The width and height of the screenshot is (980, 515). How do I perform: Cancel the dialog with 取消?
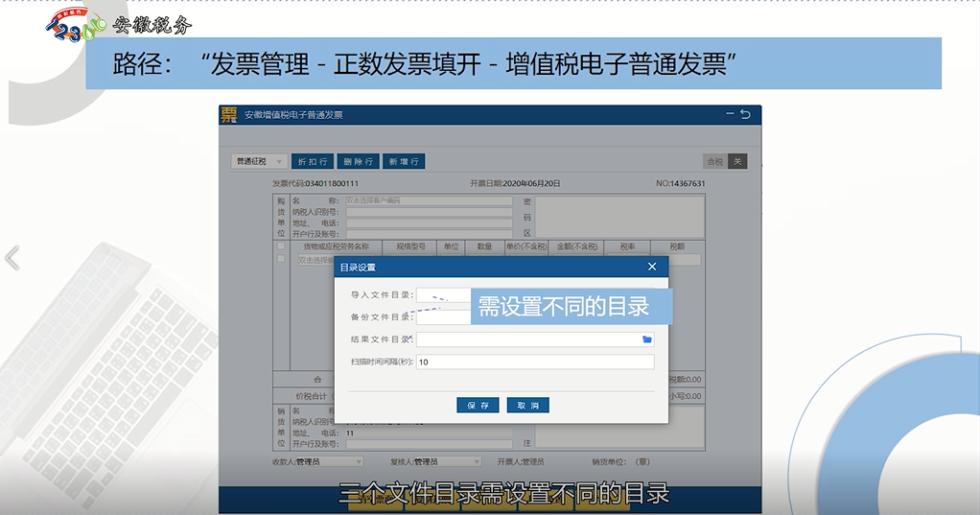coord(528,405)
